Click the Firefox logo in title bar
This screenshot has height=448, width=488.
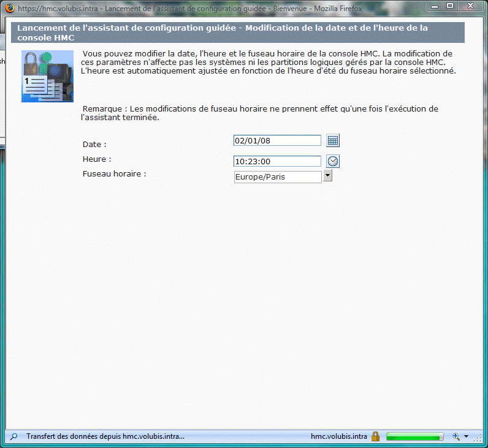tap(10, 8)
